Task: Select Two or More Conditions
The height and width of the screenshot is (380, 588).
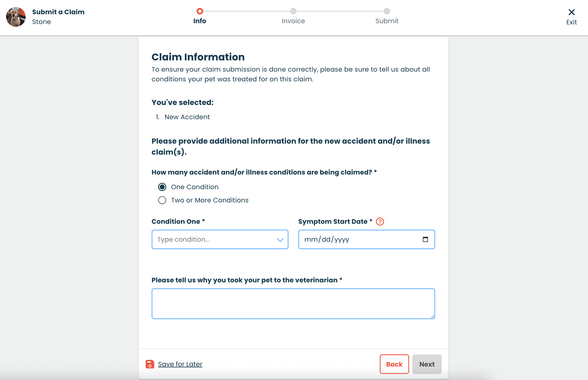Action: coord(162,200)
